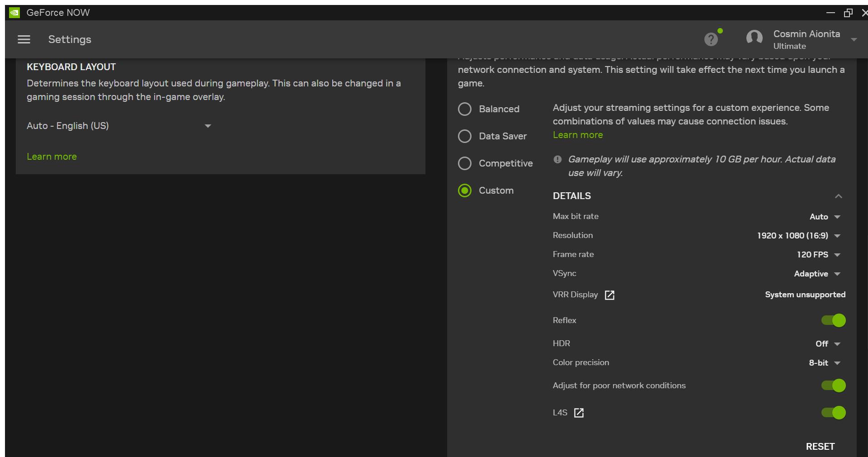Click the Settings page title

(x=70, y=39)
